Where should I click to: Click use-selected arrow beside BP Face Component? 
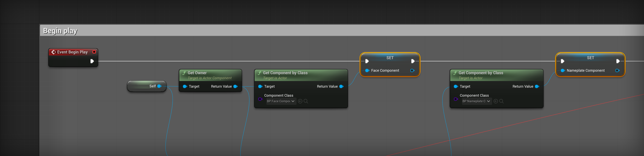coord(300,101)
